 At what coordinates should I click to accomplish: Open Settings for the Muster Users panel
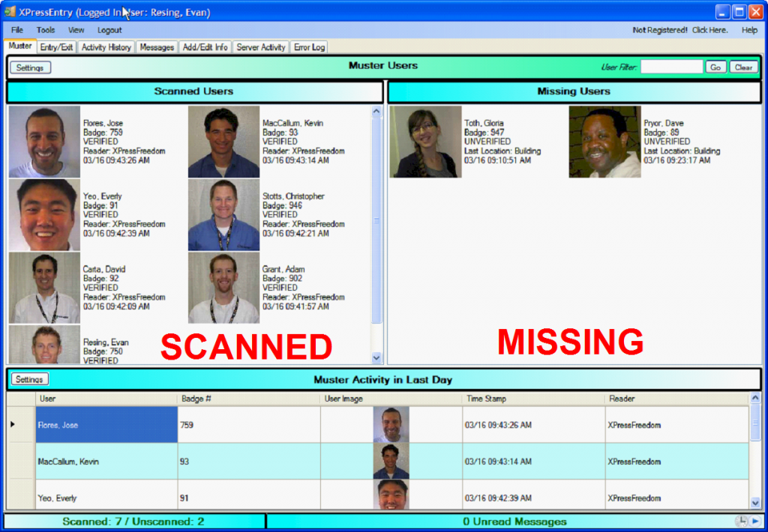29,67
